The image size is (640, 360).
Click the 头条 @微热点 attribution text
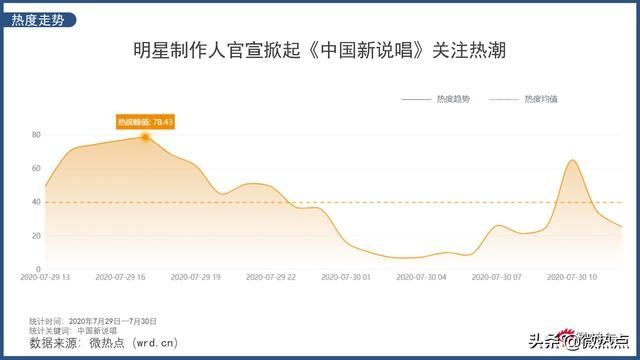click(x=578, y=341)
